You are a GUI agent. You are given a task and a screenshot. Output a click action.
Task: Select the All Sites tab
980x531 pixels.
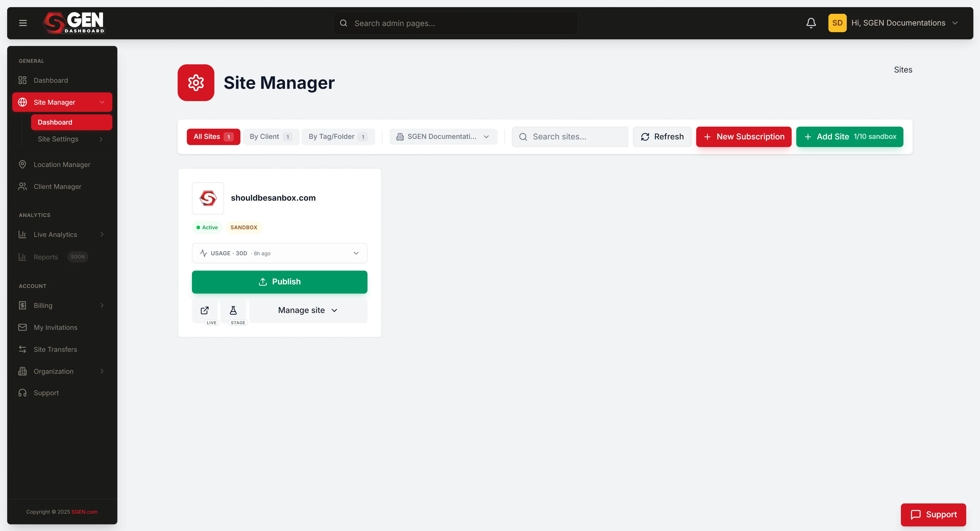point(213,137)
